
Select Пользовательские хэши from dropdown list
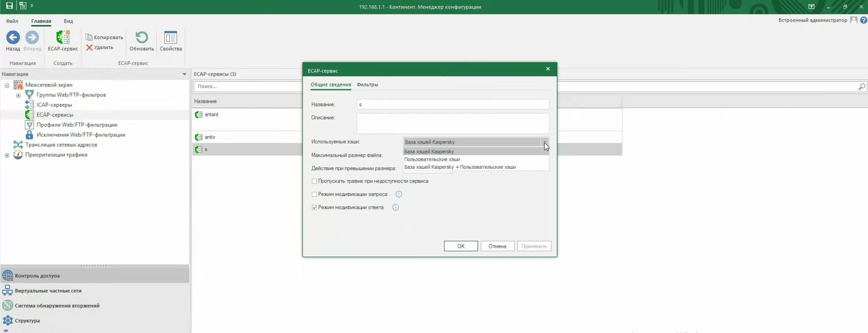(x=432, y=159)
